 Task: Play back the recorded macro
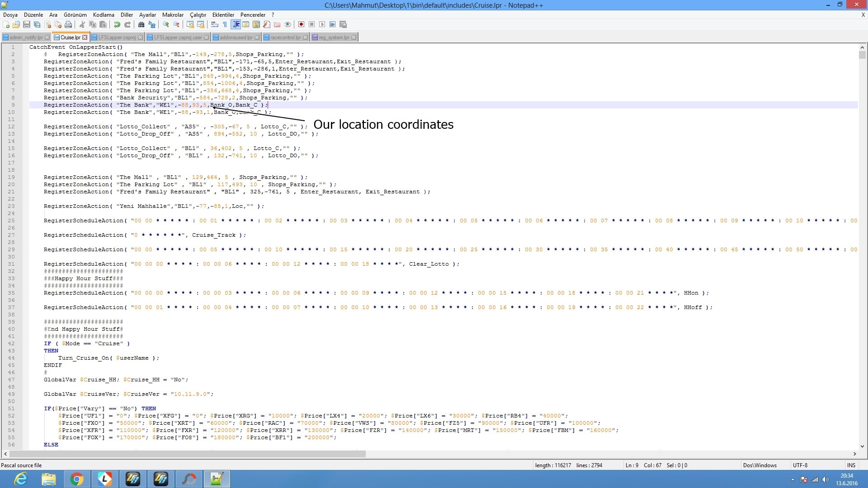pyautogui.click(x=322, y=24)
